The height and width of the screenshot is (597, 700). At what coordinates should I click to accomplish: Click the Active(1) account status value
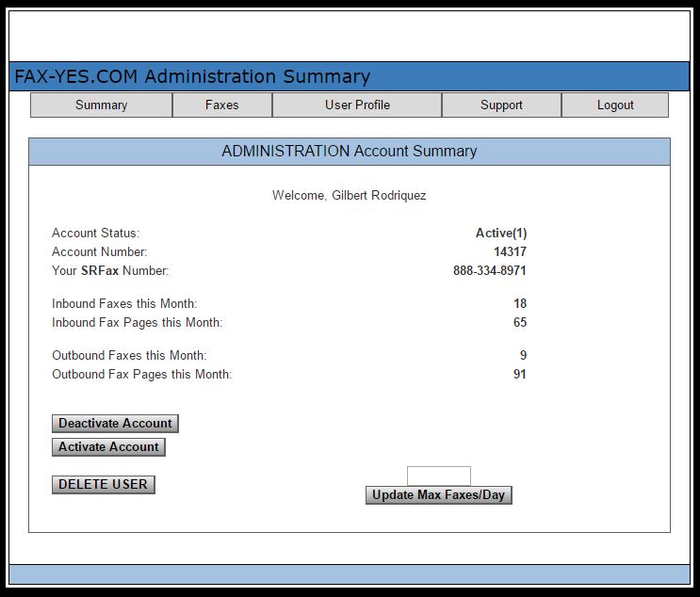tap(501, 233)
